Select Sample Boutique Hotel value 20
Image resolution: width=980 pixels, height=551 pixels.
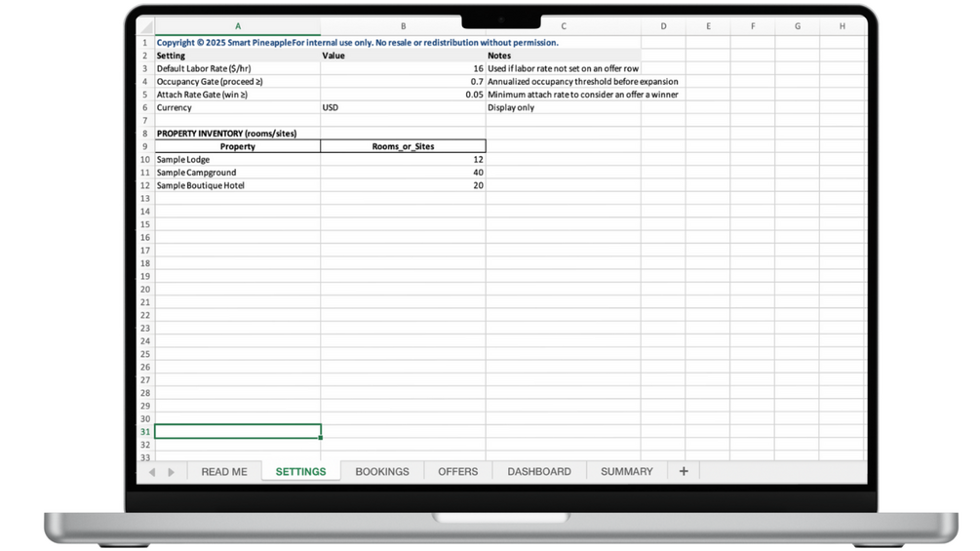pyautogui.click(x=403, y=185)
